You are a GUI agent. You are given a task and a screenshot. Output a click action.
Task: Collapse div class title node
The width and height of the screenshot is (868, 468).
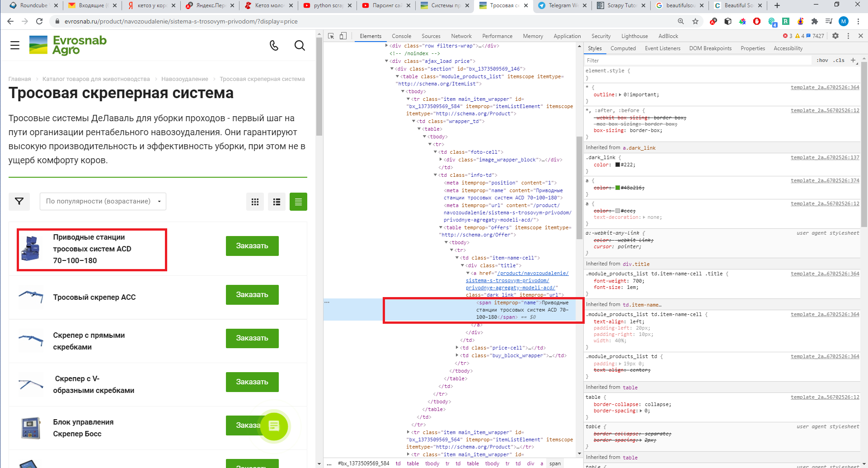point(462,265)
